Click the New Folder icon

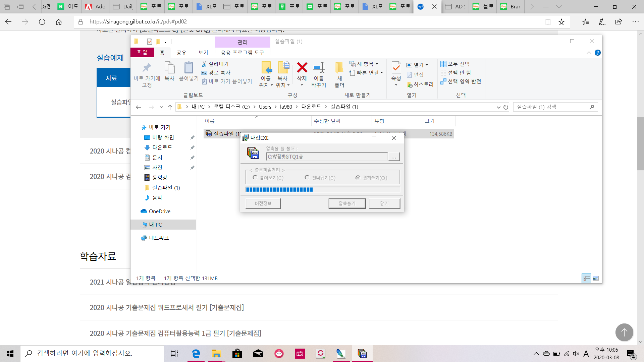(x=339, y=67)
